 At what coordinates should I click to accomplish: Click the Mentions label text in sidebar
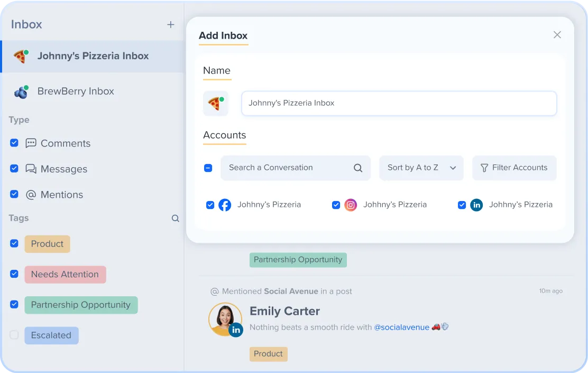62,195
